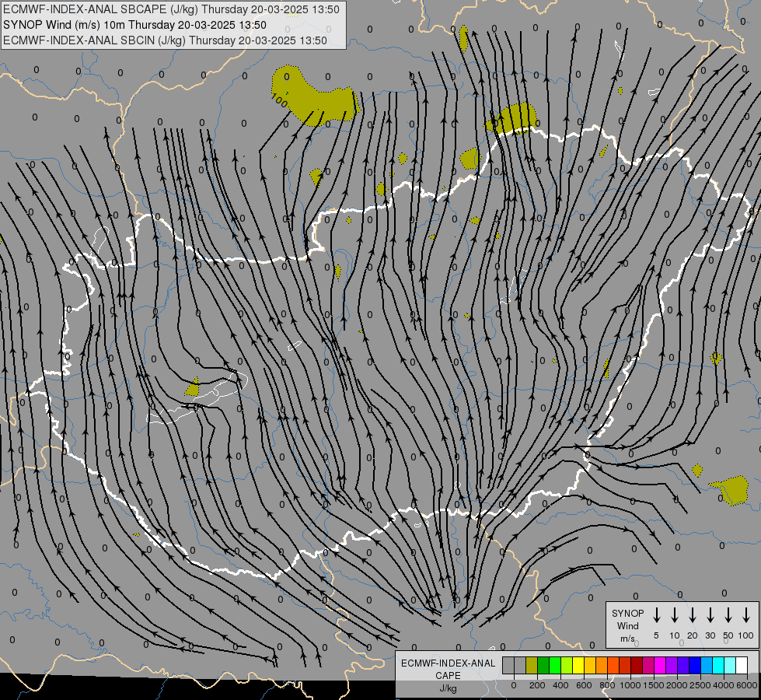Click the small olive triangle beside the lake outline
The height and width of the screenshot is (700, 761).
192,387
